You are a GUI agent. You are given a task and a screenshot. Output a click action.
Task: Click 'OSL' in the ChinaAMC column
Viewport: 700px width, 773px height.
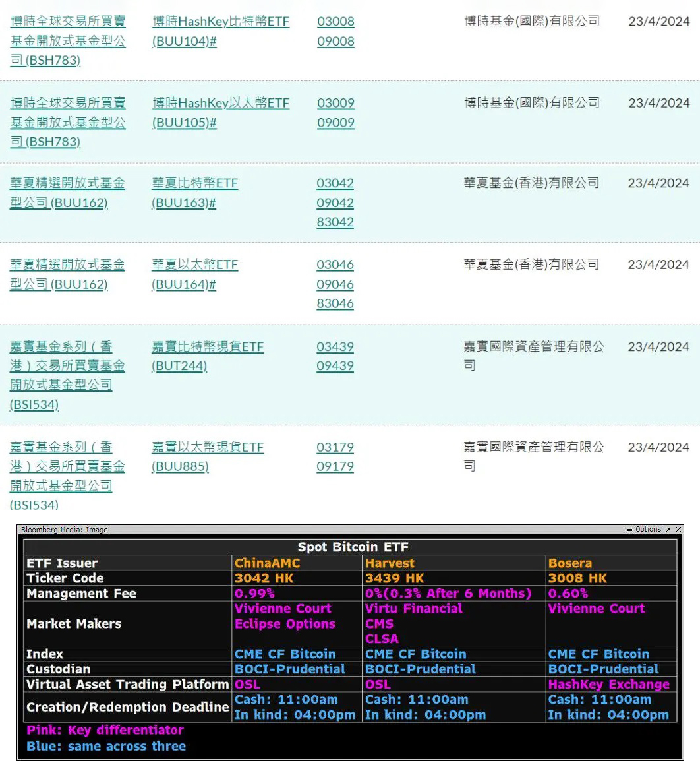(247, 684)
